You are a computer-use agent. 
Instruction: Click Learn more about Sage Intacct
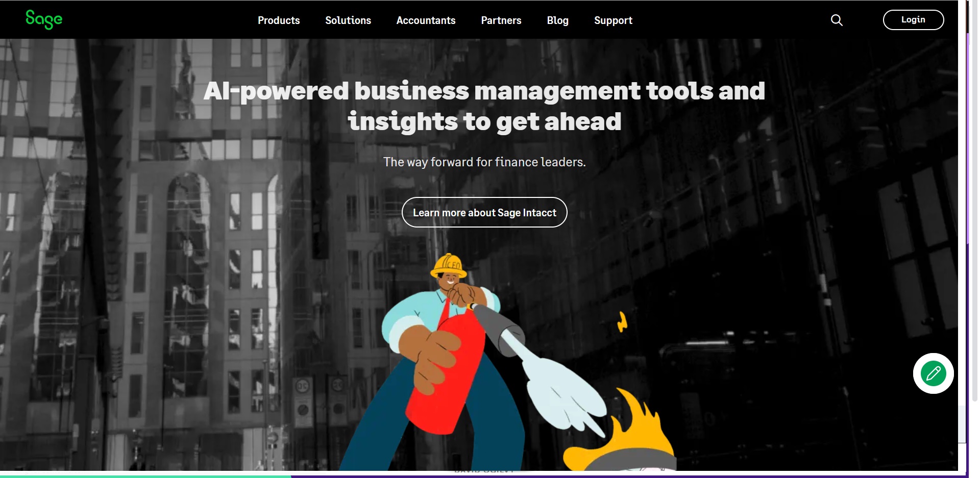(x=484, y=212)
